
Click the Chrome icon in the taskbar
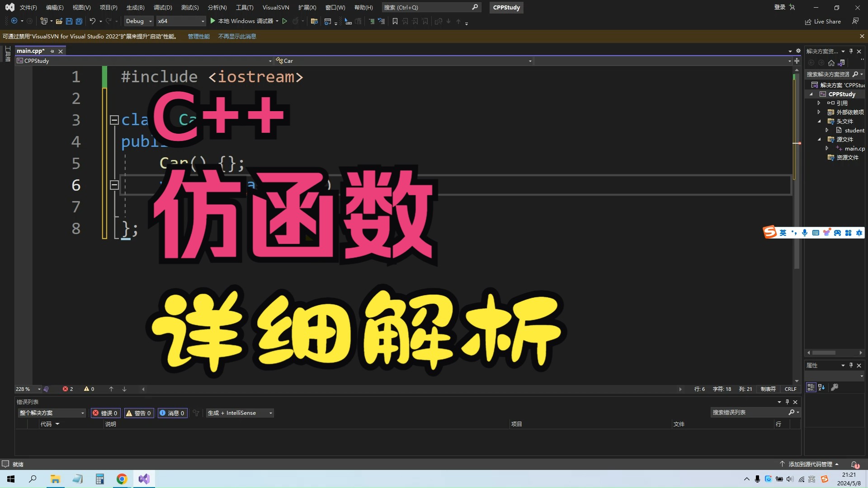tap(122, 479)
